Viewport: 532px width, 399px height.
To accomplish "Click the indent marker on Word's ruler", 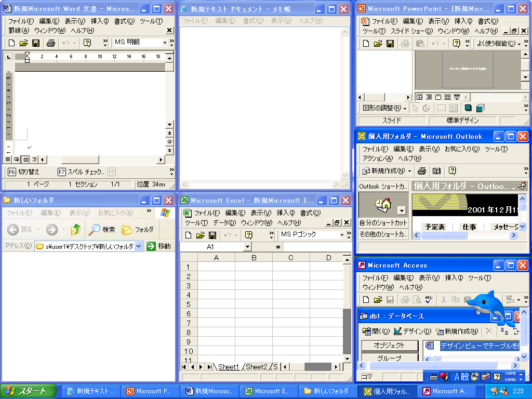I will [x=27, y=57].
